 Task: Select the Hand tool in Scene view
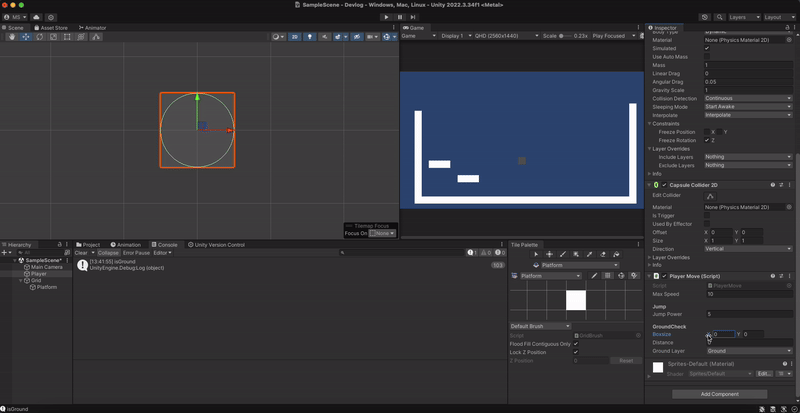13,37
